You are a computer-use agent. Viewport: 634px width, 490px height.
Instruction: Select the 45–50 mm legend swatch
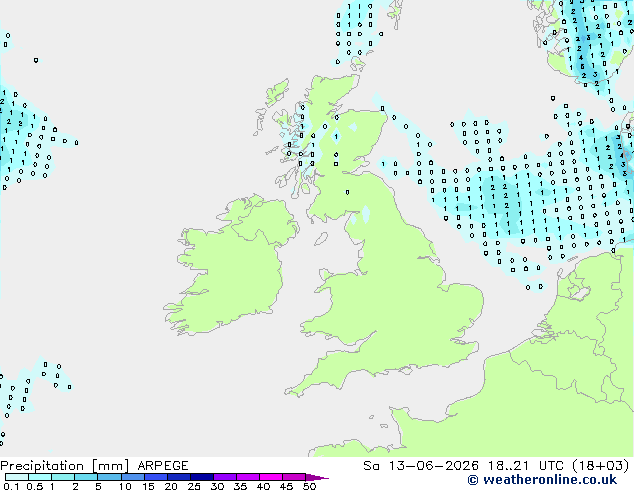tap(294, 477)
